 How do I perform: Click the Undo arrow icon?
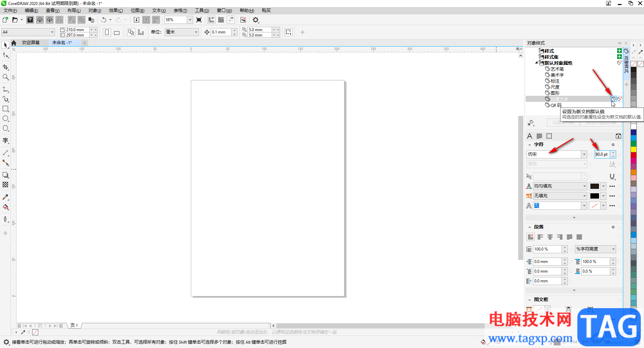(104, 20)
